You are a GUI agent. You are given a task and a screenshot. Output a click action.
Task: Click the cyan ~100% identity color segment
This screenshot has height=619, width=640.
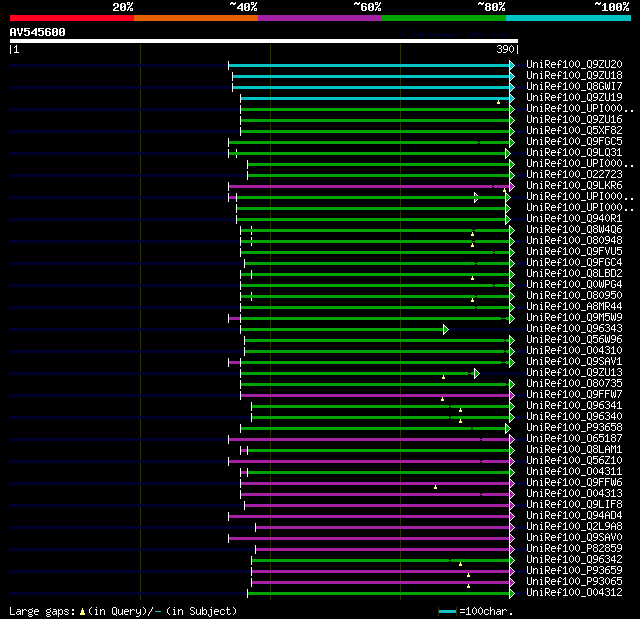(x=569, y=18)
